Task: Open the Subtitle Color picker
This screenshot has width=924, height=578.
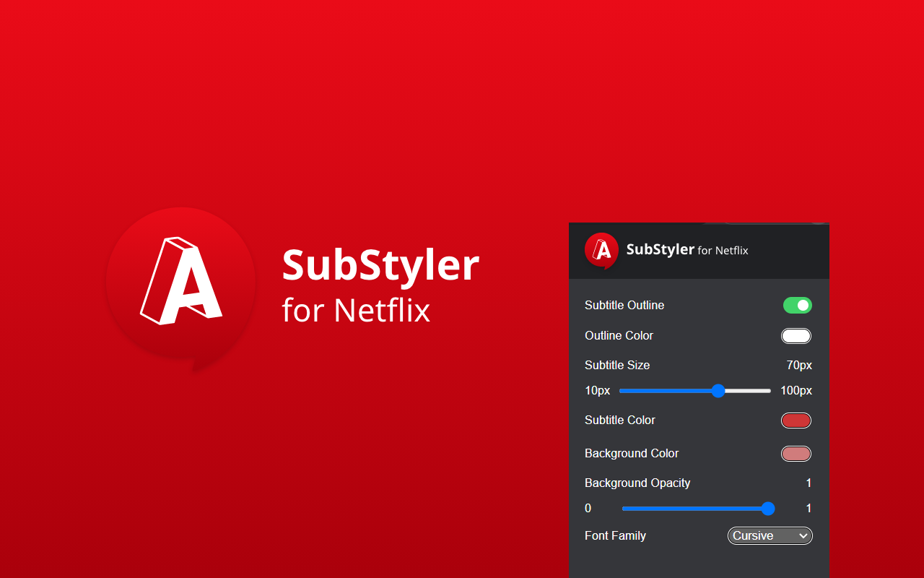Action: tap(796, 420)
